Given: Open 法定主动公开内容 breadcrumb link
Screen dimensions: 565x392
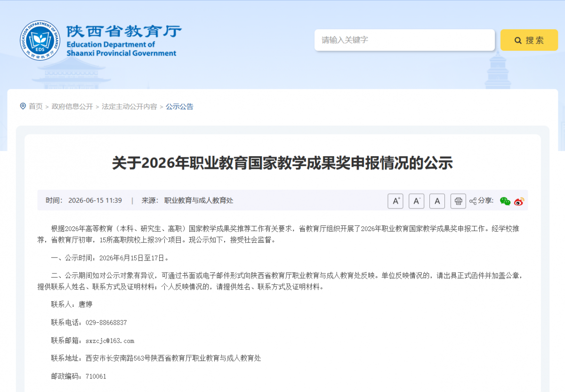Looking at the screenshot, I should pyautogui.click(x=129, y=107).
